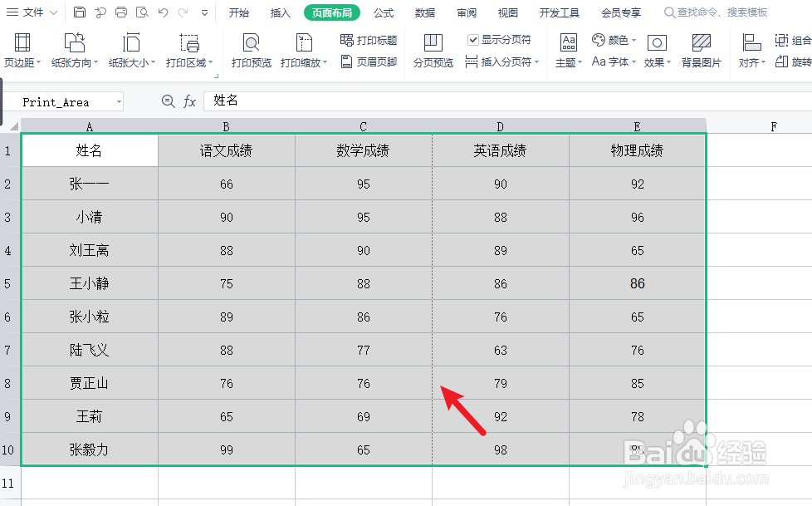Switch to the 公式 tab

click(384, 12)
